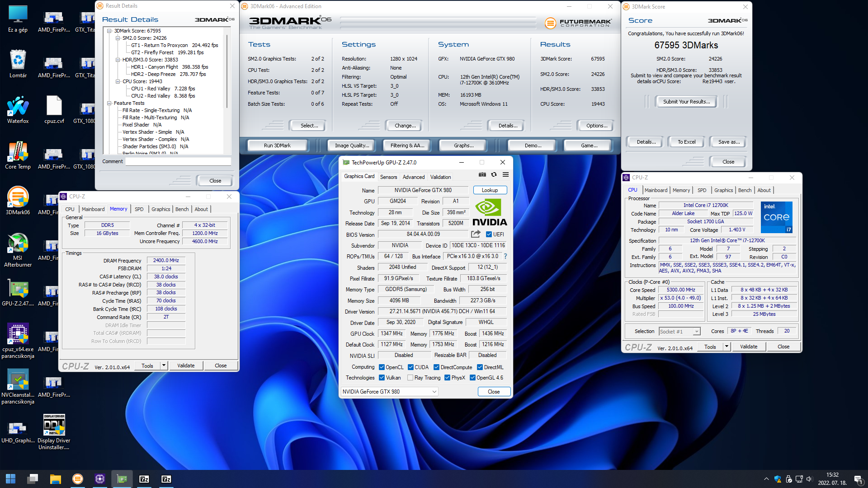Image resolution: width=868 pixels, height=488 pixels.
Task: Click Submit Your Results... button
Action: pyautogui.click(x=686, y=102)
